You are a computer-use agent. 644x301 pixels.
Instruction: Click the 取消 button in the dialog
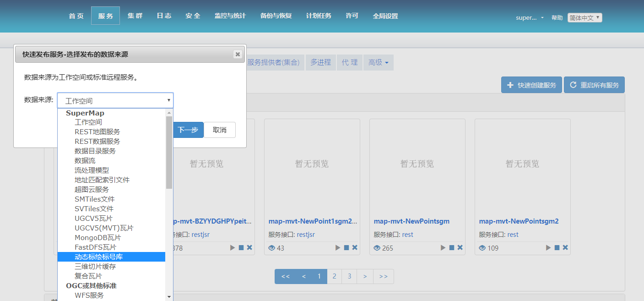(220, 130)
